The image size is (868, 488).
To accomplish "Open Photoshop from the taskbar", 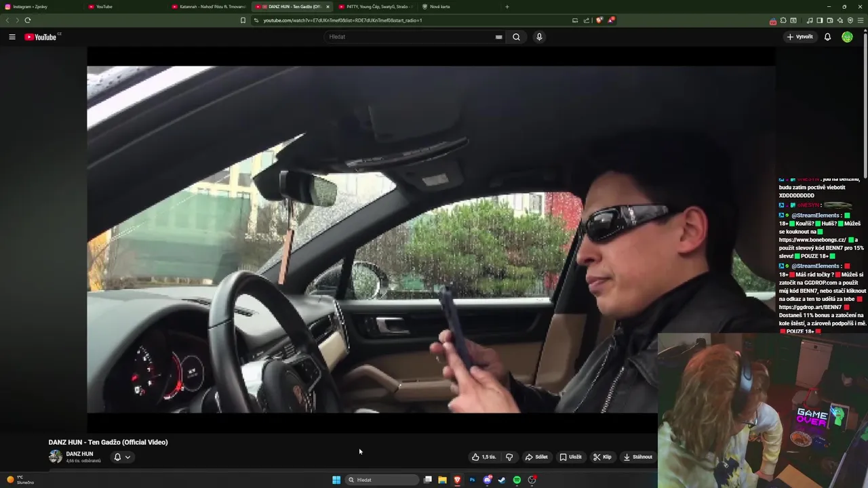I will point(472,480).
